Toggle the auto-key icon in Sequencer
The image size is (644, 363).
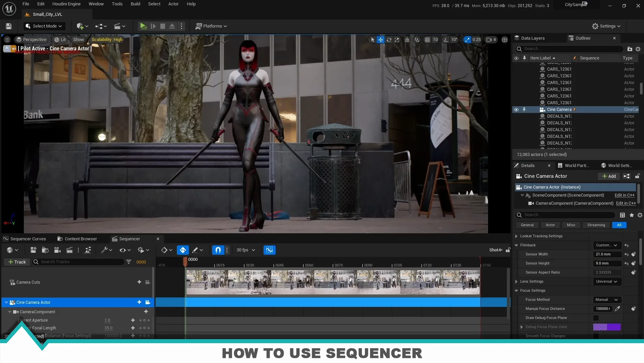[x=183, y=250]
